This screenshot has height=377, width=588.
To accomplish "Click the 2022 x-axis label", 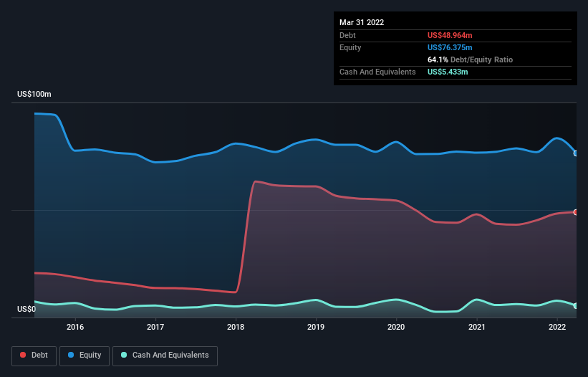I will 557,327.
